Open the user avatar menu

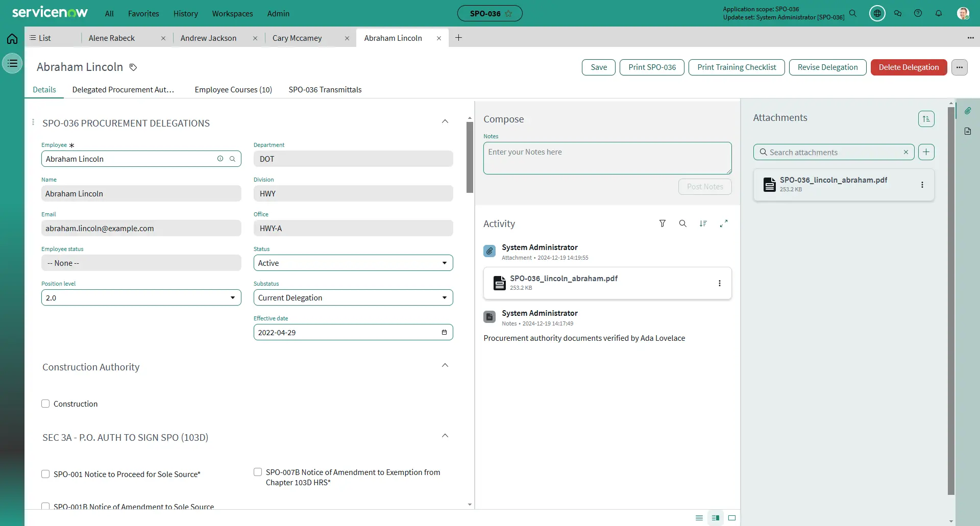963,13
